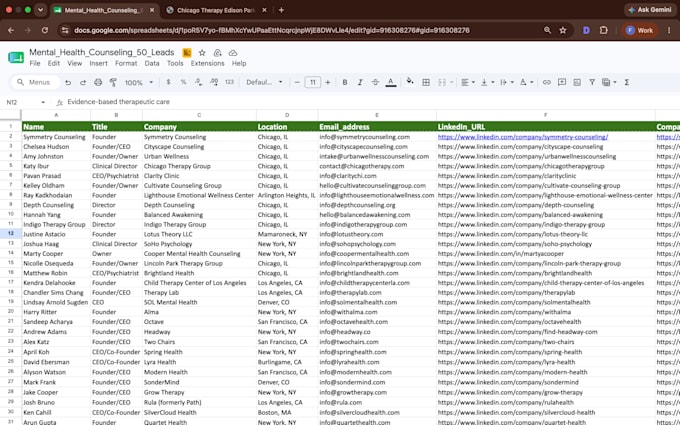Screen dimensions: 680x425
Task: Click the Ask Gemini button
Action: [650, 10]
